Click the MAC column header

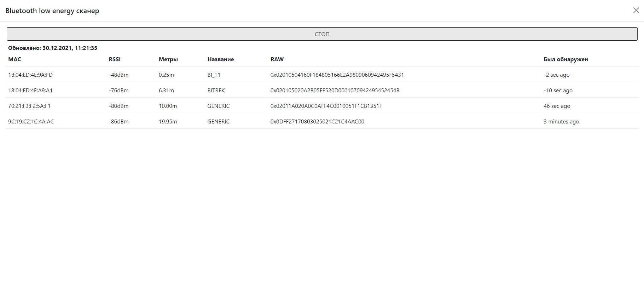[14, 59]
